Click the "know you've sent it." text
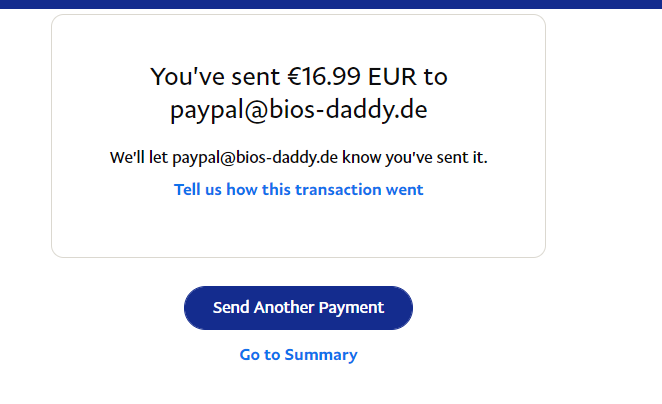Viewport: 662px width, 404px height. tap(415, 157)
